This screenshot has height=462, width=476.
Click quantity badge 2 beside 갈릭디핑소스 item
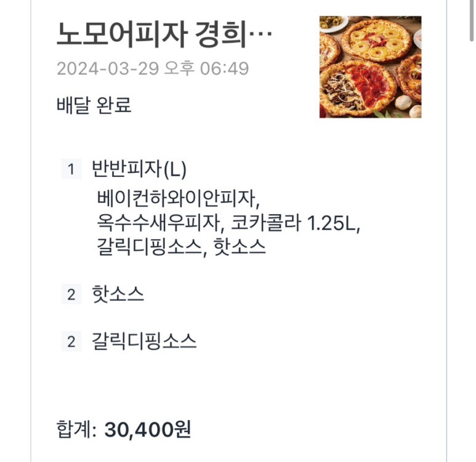pos(71,342)
